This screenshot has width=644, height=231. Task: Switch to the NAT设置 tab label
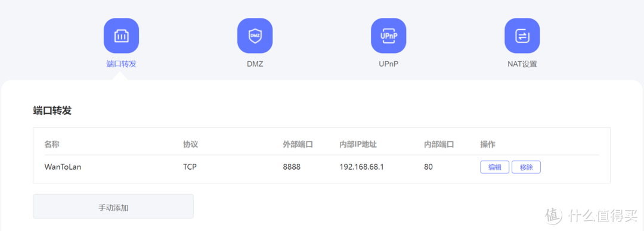tap(522, 64)
